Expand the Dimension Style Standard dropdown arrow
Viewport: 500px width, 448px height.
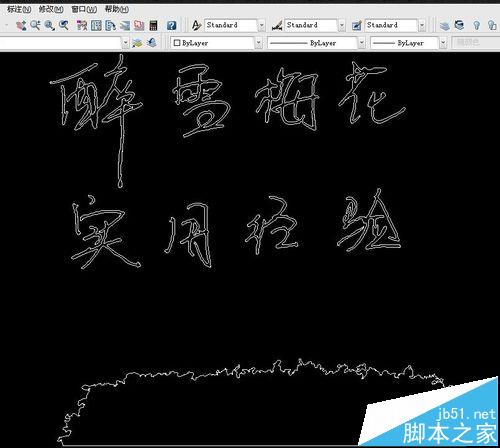(x=342, y=25)
